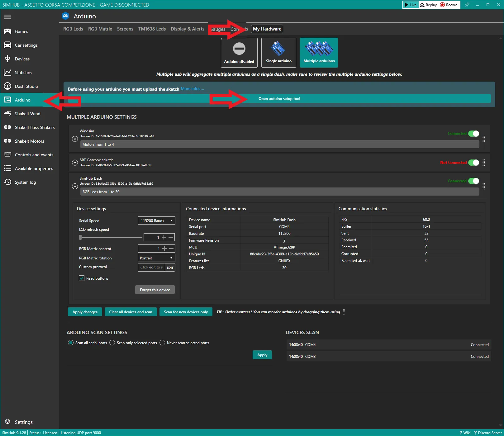
Task: Open the Display & Alerts tab
Action: (x=187, y=29)
